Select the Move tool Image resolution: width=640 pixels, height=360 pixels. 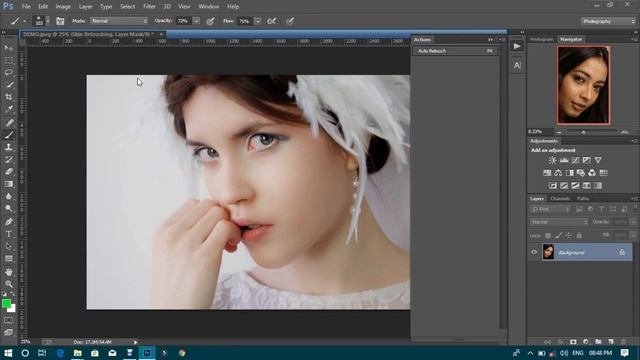click(9, 48)
